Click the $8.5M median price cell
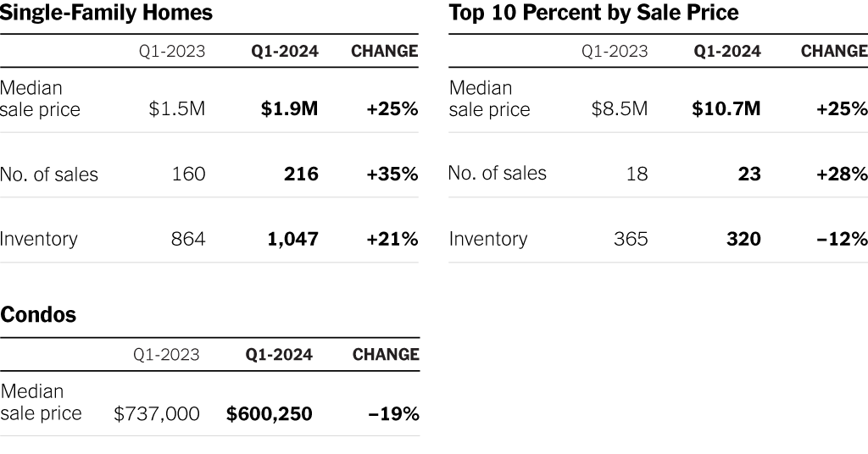 tap(620, 109)
